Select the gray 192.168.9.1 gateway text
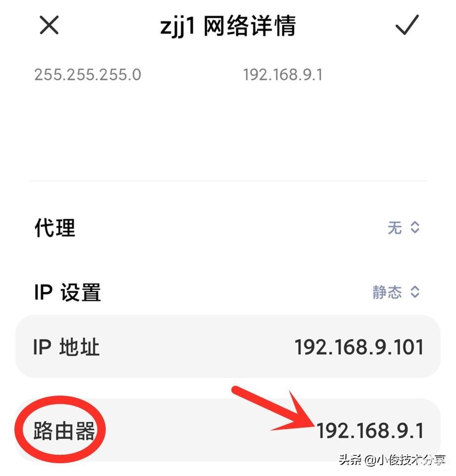The image size is (456, 476). pos(283,75)
